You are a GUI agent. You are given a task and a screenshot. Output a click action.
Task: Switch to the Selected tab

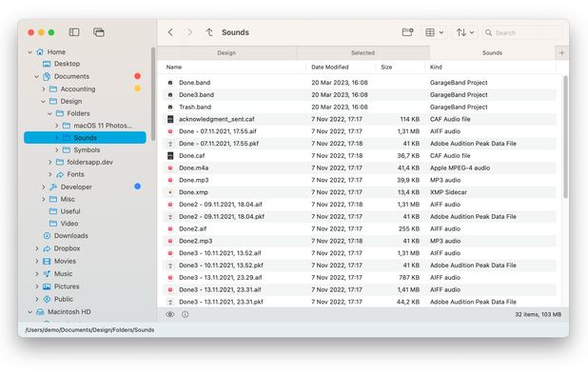tap(363, 53)
